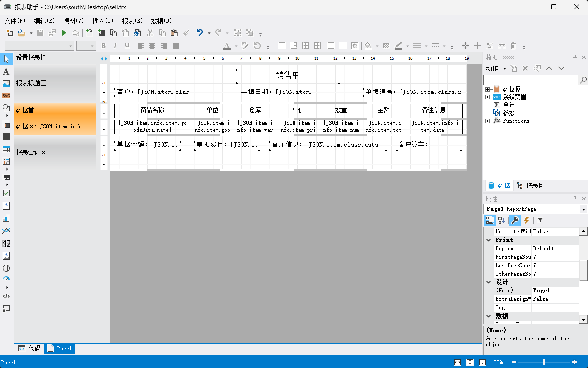
Task: Toggle alphabetical sort in the properties panel
Action: pos(501,220)
